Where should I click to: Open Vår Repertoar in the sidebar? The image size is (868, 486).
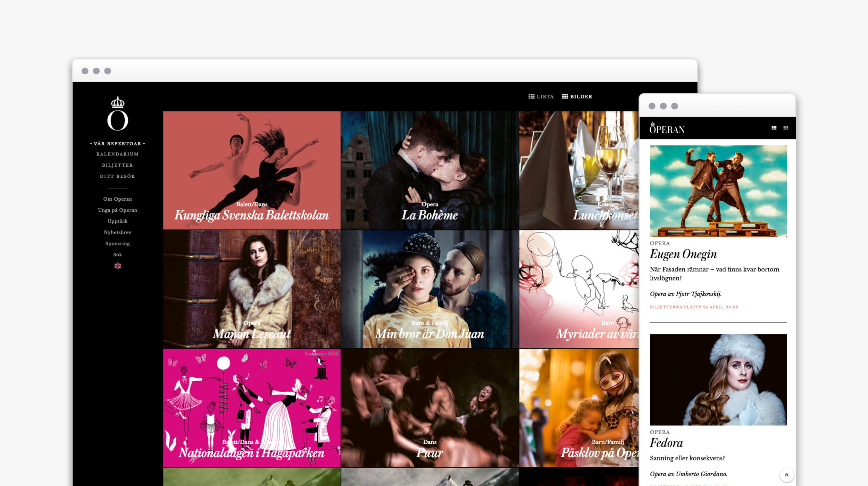tap(117, 143)
